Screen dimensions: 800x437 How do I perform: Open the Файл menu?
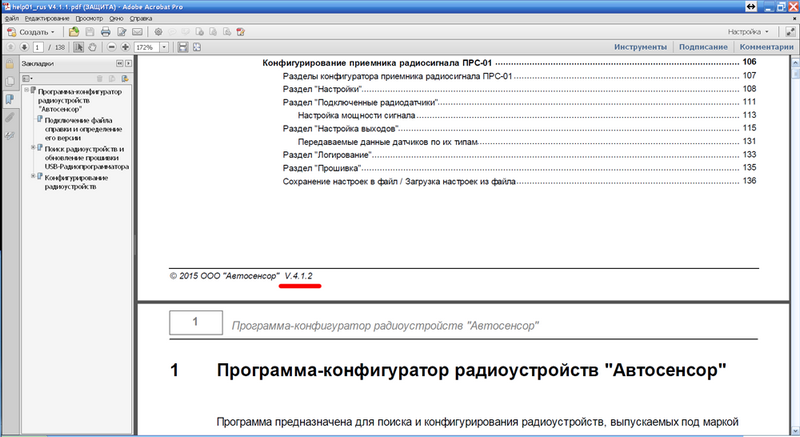[12, 18]
